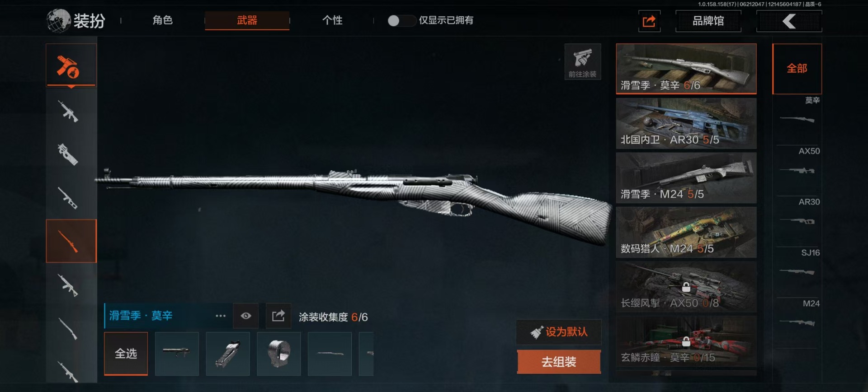Open the 前往涂装 paint workshop icon
Viewport: 868px width, 392px height.
[582, 62]
